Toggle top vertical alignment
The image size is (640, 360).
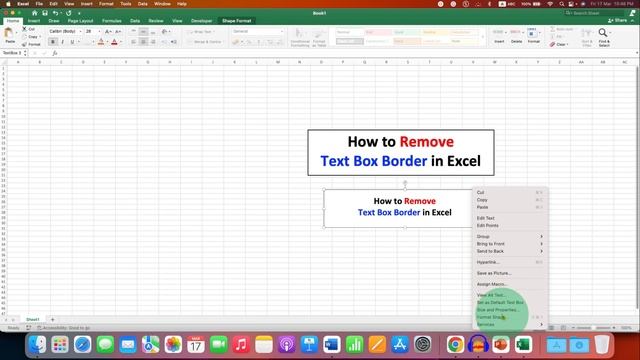[133, 31]
